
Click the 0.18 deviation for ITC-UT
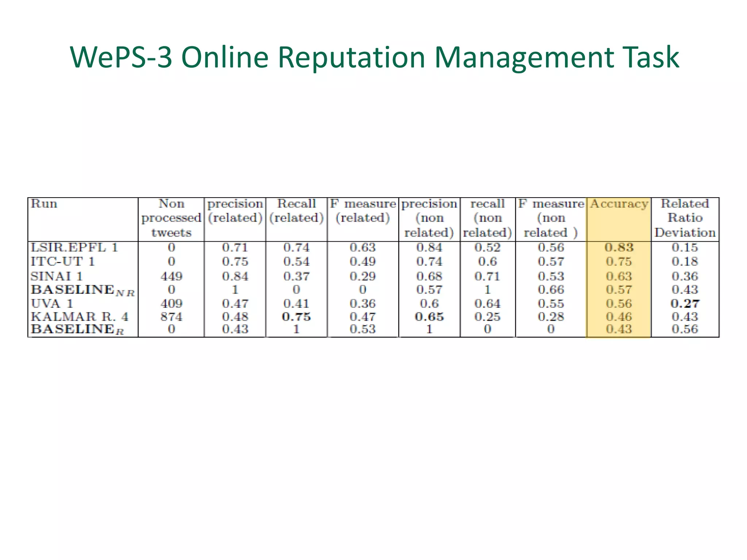click(685, 261)
